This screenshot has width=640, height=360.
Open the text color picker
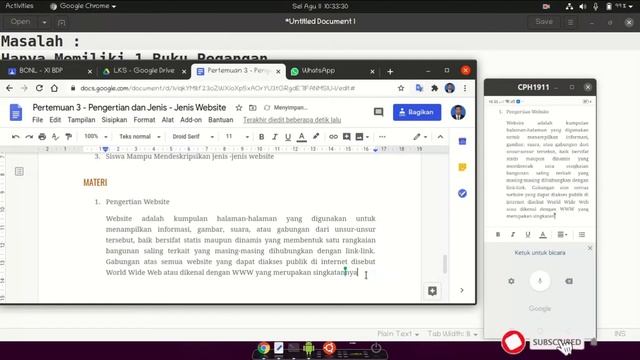coord(302,137)
